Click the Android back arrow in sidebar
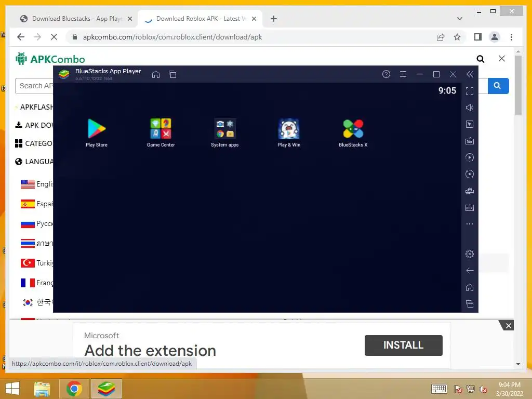 [x=470, y=270]
